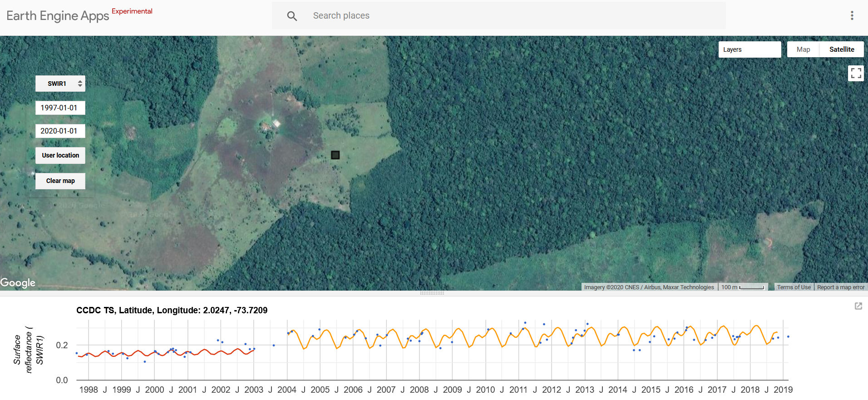This screenshot has height=400, width=868.
Task: Click the Google logo on map
Action: [x=18, y=283]
